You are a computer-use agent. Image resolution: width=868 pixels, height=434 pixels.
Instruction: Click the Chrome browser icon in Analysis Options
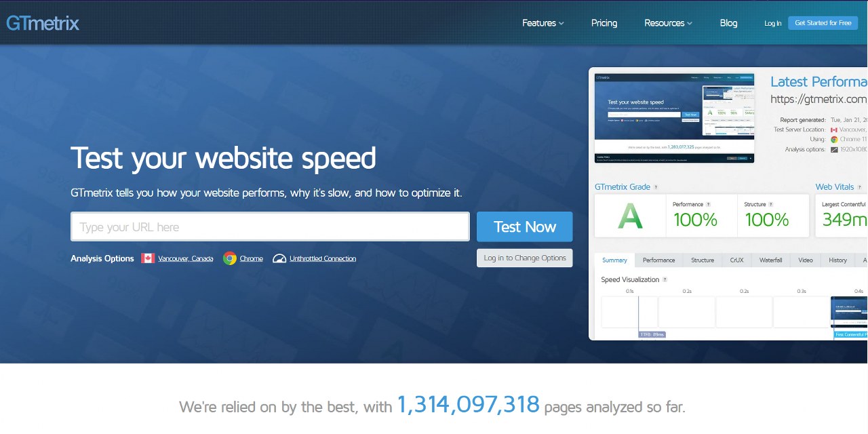(x=230, y=258)
